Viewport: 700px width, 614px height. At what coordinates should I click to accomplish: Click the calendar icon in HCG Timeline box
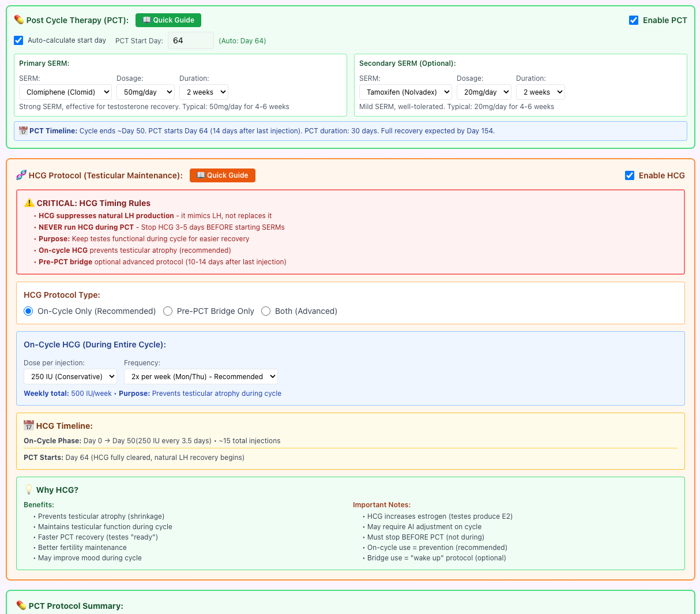click(x=29, y=425)
